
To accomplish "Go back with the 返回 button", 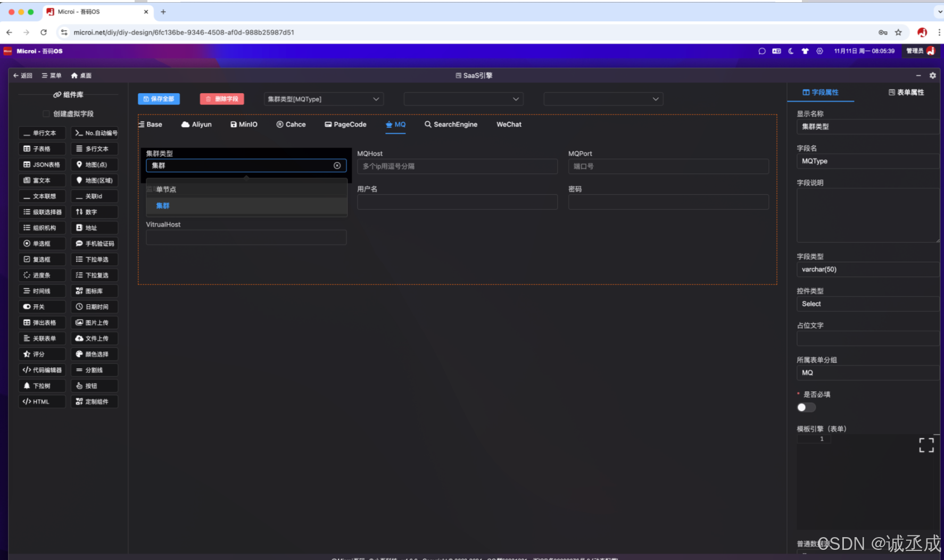I will pos(23,76).
